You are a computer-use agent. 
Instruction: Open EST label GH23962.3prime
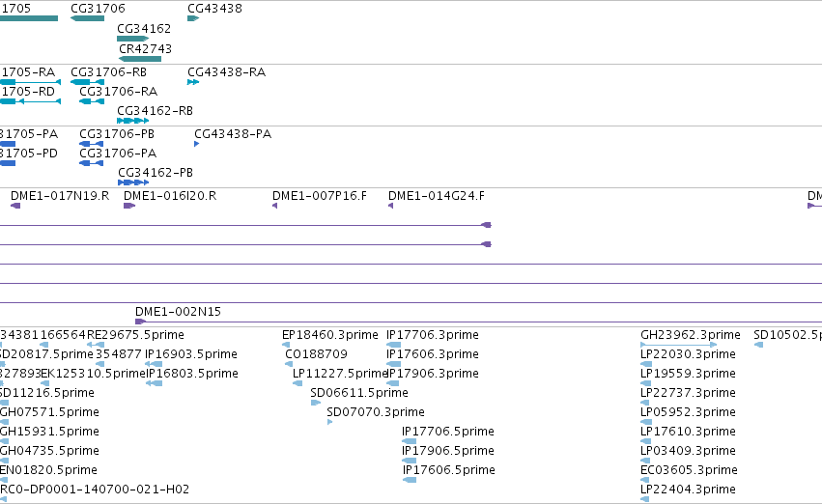(691, 334)
